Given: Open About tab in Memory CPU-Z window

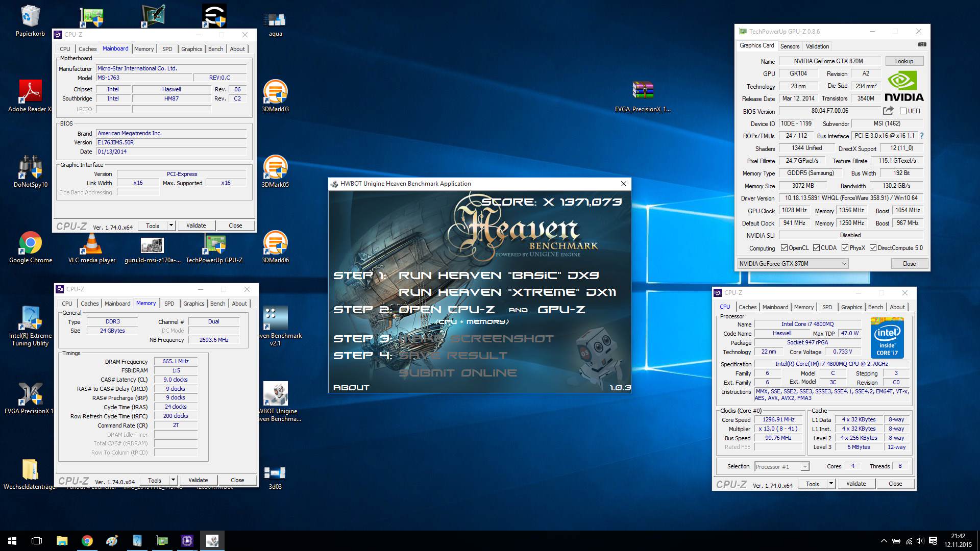Looking at the screenshot, I should 239,304.
